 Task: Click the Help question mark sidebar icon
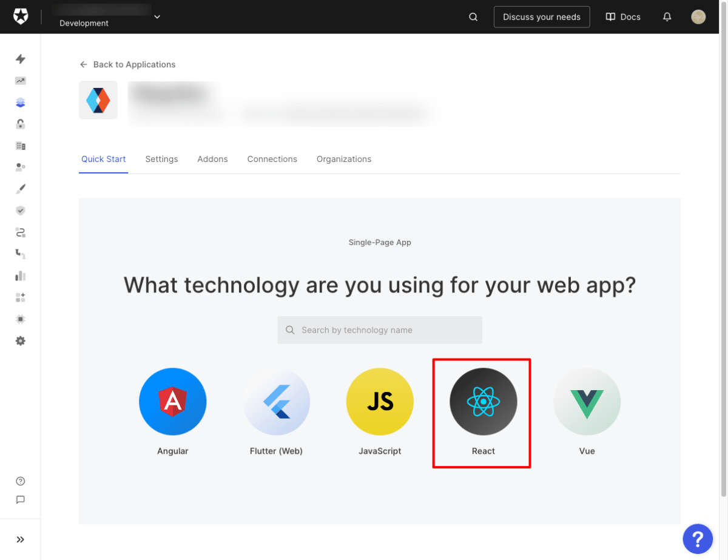[21, 481]
